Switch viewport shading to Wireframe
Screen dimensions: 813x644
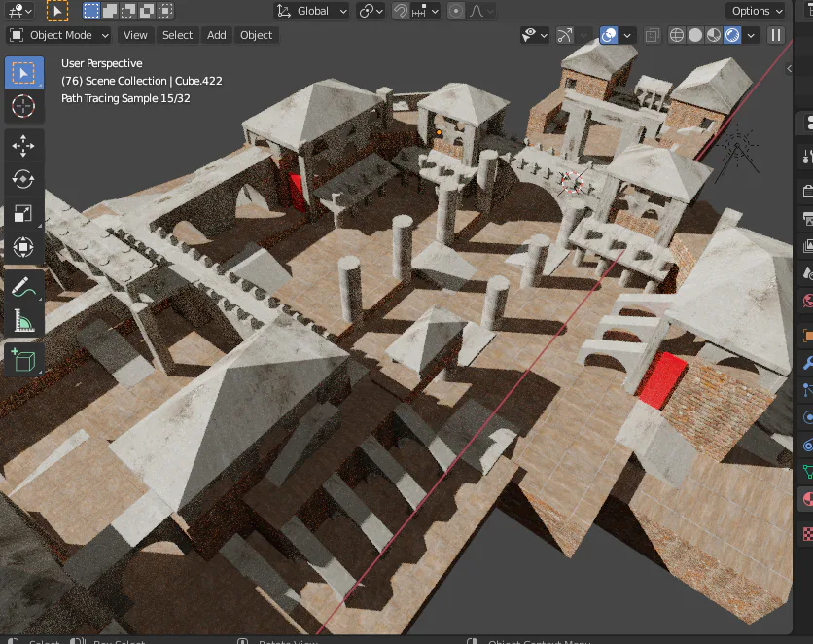[x=677, y=35]
